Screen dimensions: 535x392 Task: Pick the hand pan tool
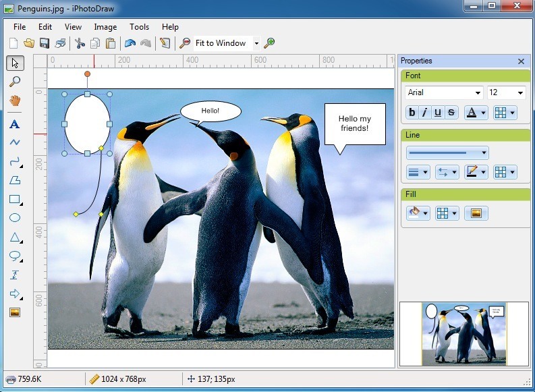click(15, 101)
